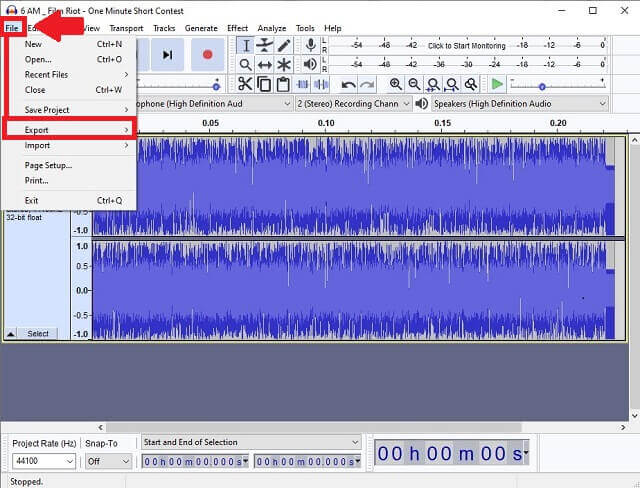
Task: Click the recording meter microphone icon
Action: pos(311,45)
